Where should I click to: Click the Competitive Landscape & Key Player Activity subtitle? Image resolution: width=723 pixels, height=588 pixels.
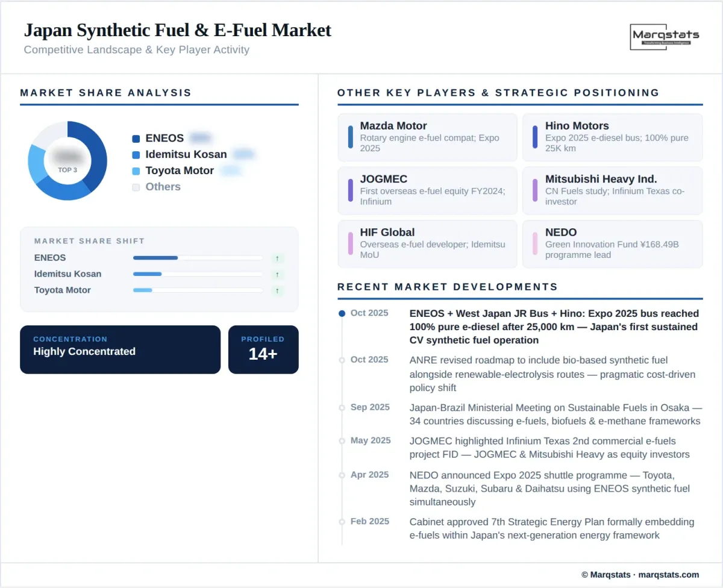tap(137, 50)
